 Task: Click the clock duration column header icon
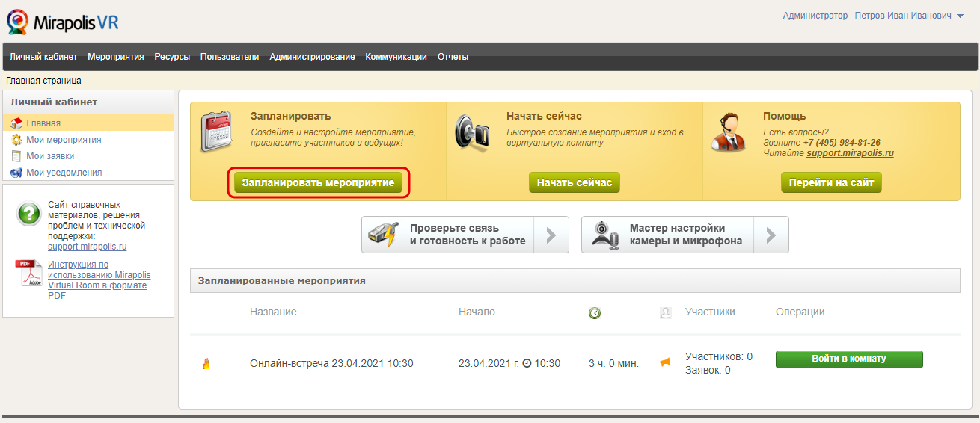(595, 313)
